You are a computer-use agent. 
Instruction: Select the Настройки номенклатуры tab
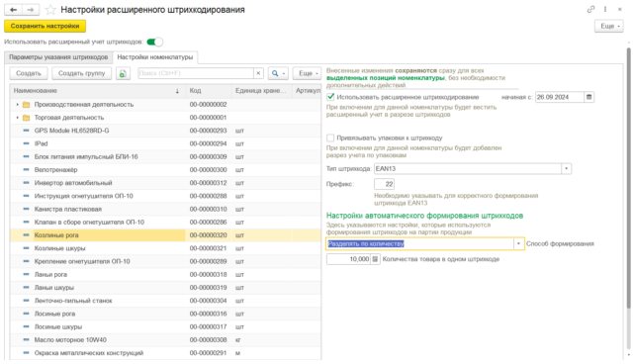pyautogui.click(x=155, y=57)
